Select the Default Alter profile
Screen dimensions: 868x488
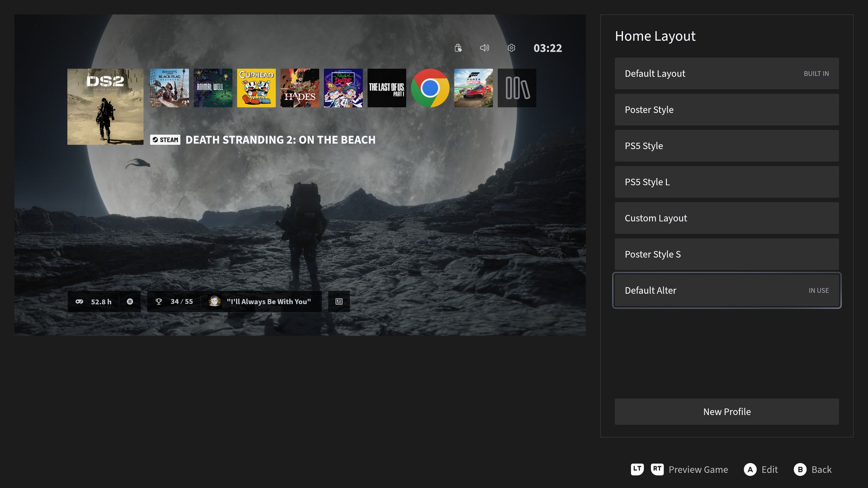726,290
